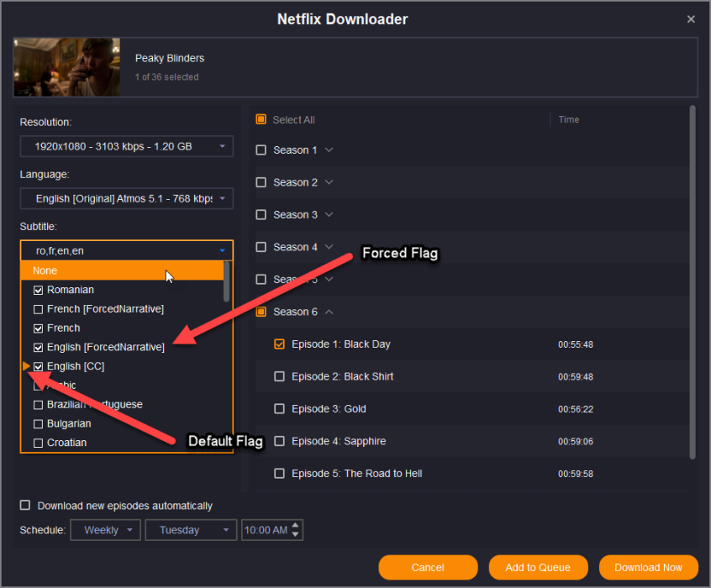Click the Peaky Blinders thumbnail image
Viewport: 711px width, 588px height.
pos(67,67)
